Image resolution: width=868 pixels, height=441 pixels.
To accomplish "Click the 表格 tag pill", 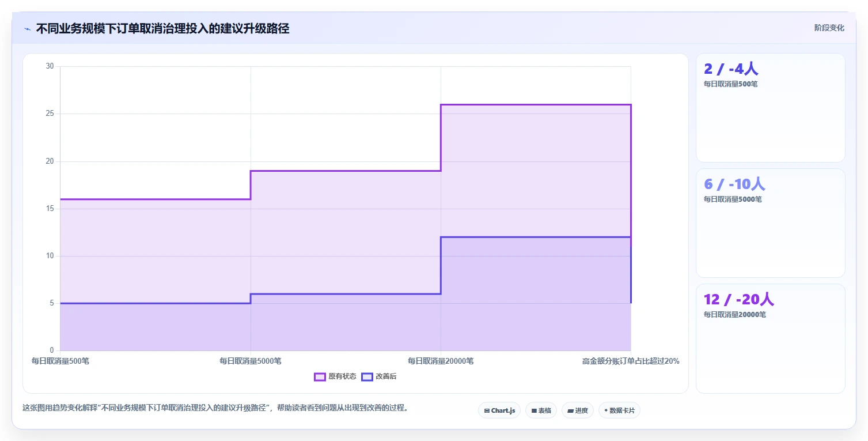I will pyautogui.click(x=541, y=410).
